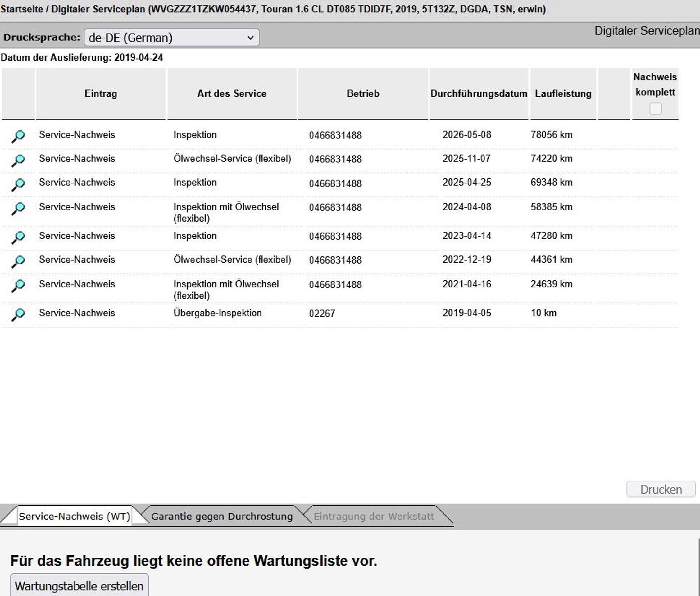The height and width of the screenshot is (596, 700).
Task: Click Betrieb number 02267
Action: [x=322, y=313]
